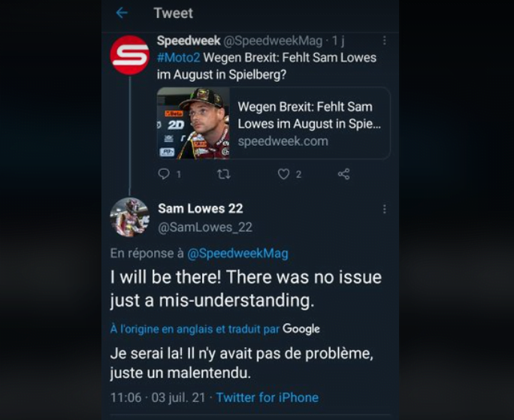Click the @SpeedweekMag mention in reply line
Screen dimensions: 514x420
[x=237, y=253]
